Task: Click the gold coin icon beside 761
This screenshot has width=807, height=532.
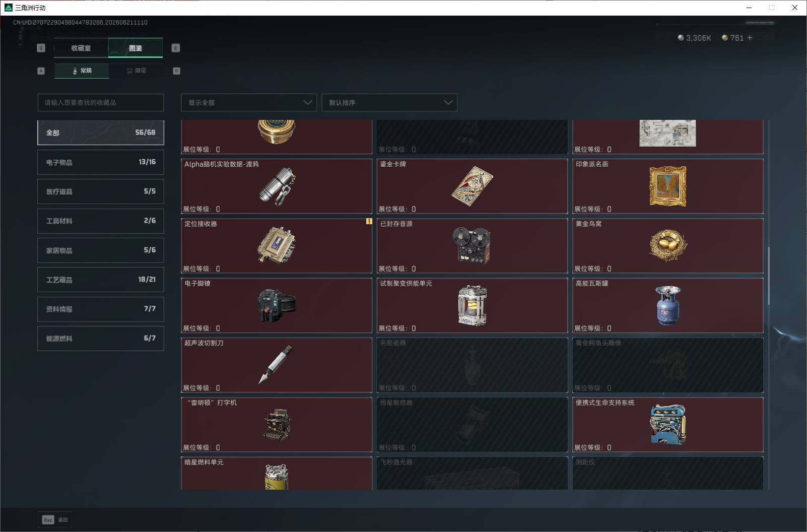Action: click(725, 38)
